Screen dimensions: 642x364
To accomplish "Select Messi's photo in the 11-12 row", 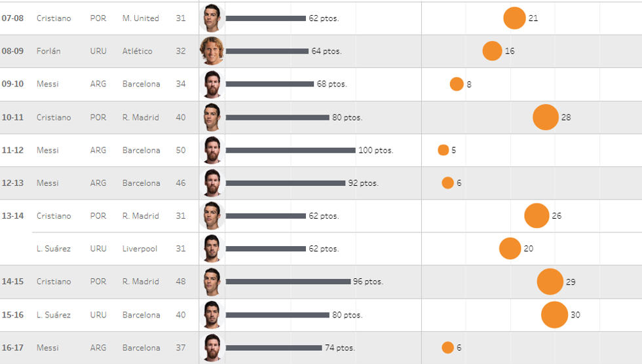I will pyautogui.click(x=212, y=150).
